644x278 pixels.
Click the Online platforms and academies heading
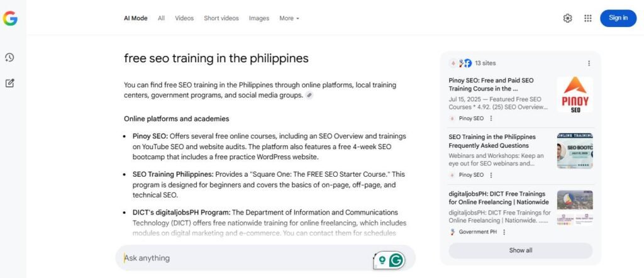(x=177, y=119)
